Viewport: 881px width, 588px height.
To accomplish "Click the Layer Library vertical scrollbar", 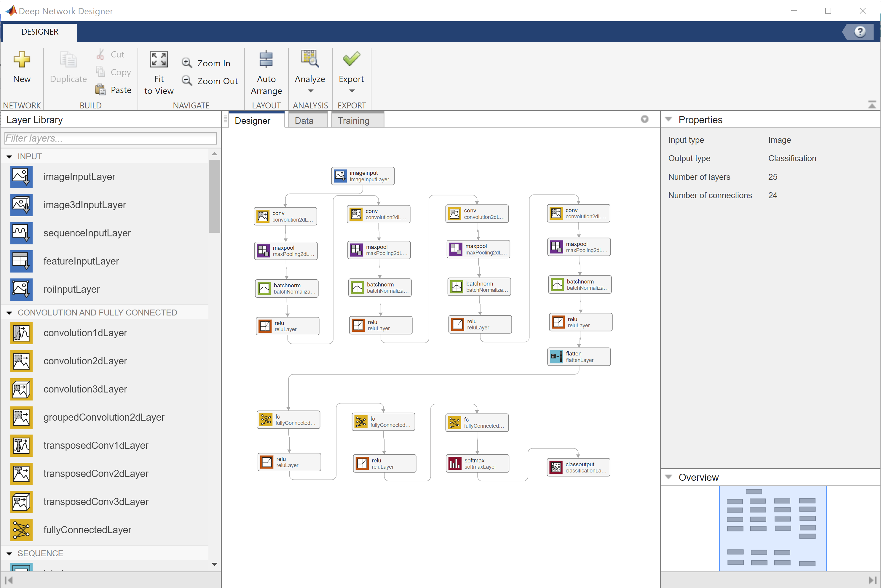I will 214,196.
